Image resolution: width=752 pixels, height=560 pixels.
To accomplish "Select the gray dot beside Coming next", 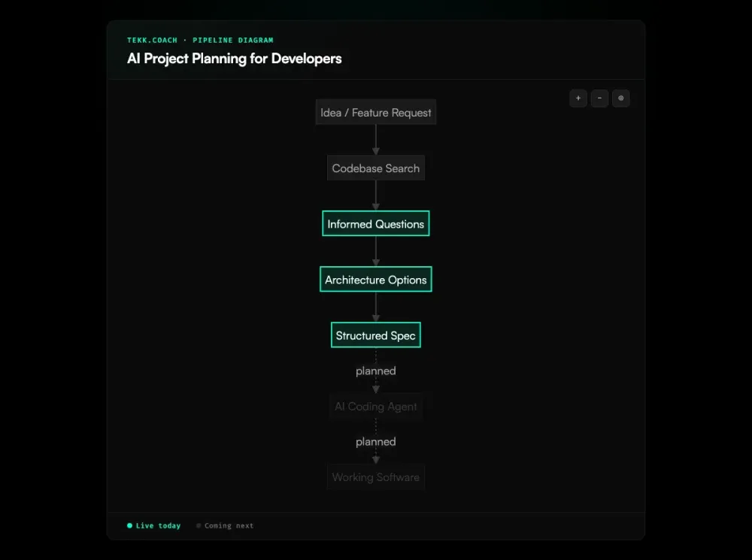I will (198, 525).
